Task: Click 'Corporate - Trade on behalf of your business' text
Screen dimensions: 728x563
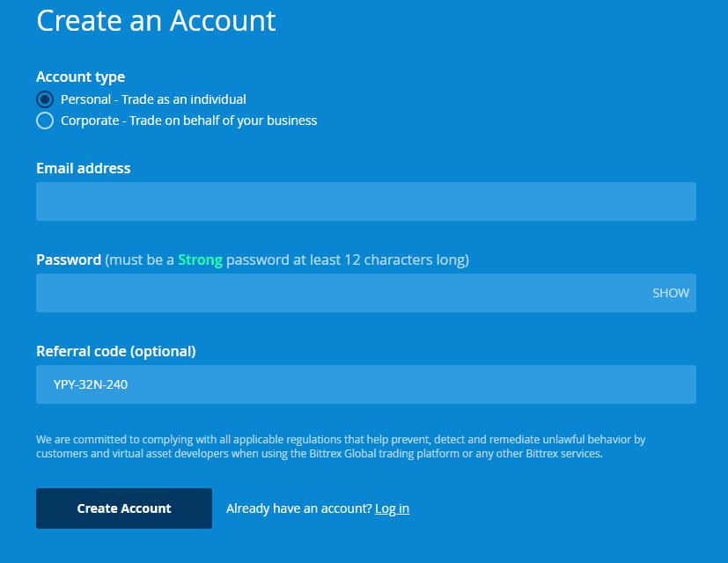Action: click(189, 121)
